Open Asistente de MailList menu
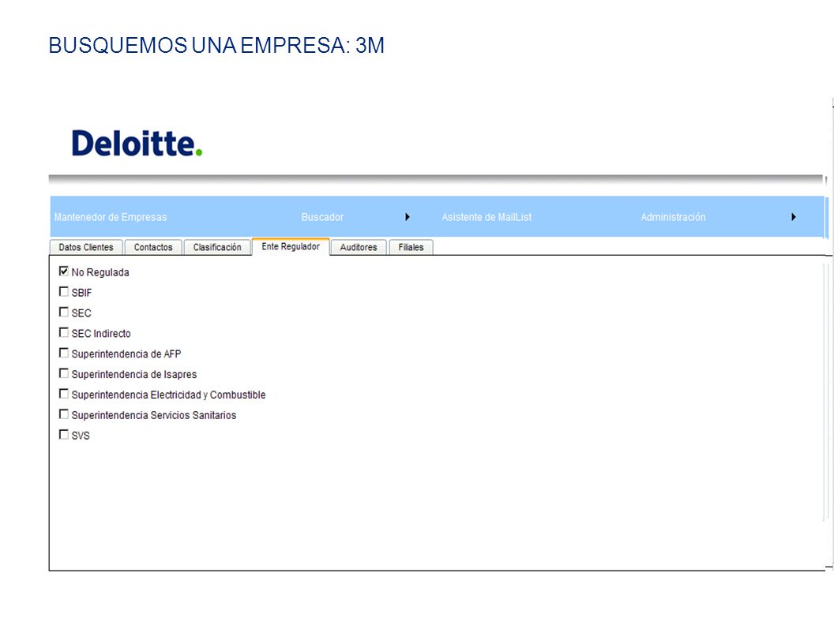Screen dimensions: 834x644 tap(486, 217)
